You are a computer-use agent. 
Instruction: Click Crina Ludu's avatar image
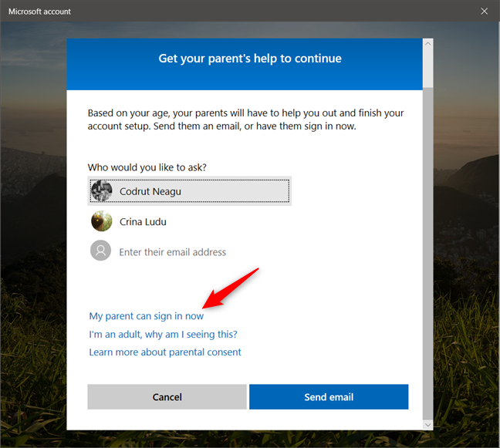click(x=101, y=221)
